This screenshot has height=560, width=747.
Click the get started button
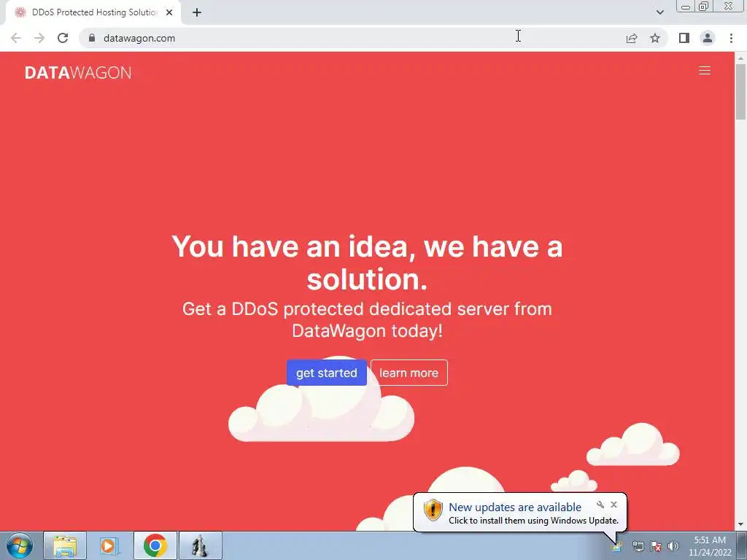coord(326,373)
